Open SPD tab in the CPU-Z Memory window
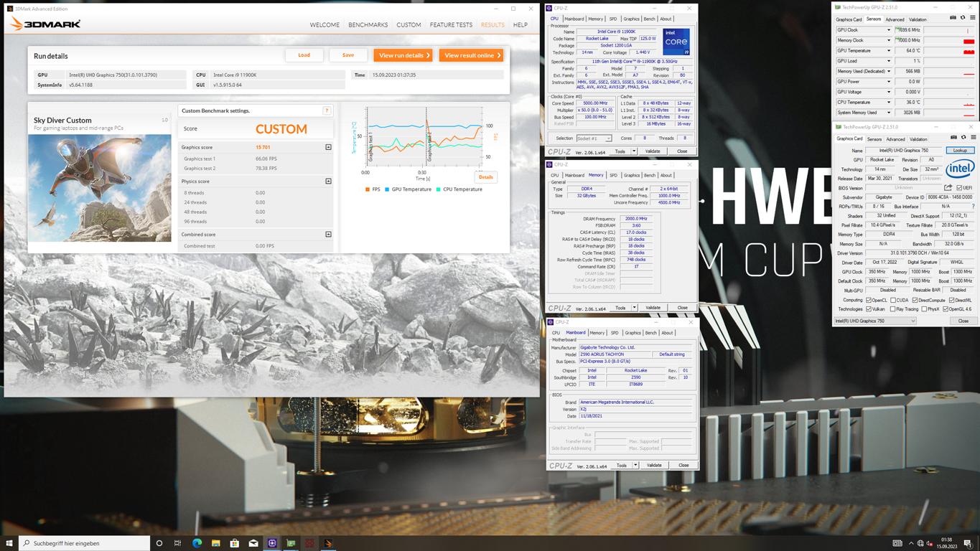This screenshot has height=551, width=980. pos(613,175)
